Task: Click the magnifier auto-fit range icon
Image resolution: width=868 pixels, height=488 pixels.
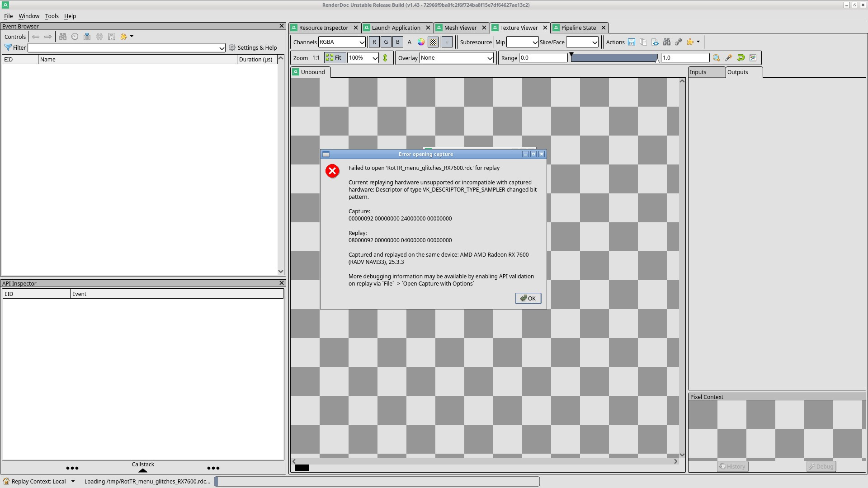Action: [x=716, y=58]
